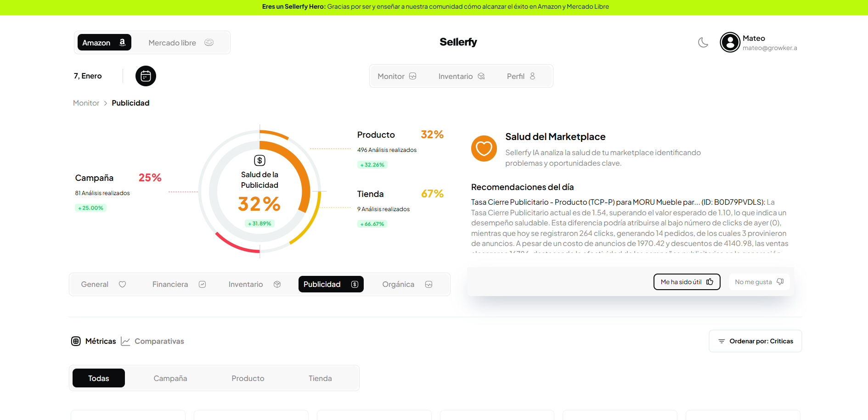Click the Mercado libre handshake icon
Screen dimensions: 868x420
[209, 42]
